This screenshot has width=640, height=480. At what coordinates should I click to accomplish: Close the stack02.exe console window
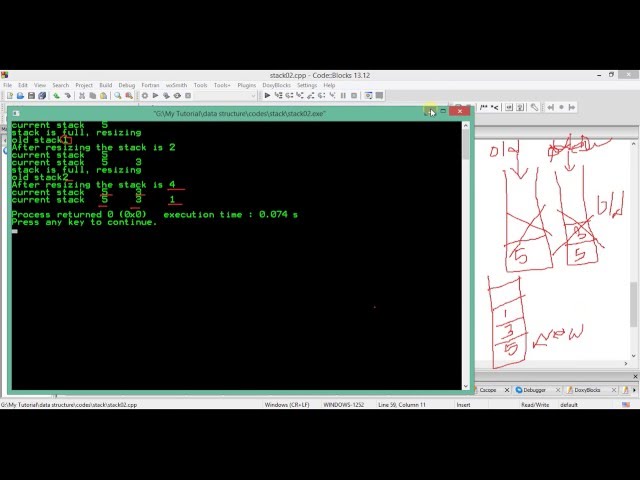[x=460, y=111]
